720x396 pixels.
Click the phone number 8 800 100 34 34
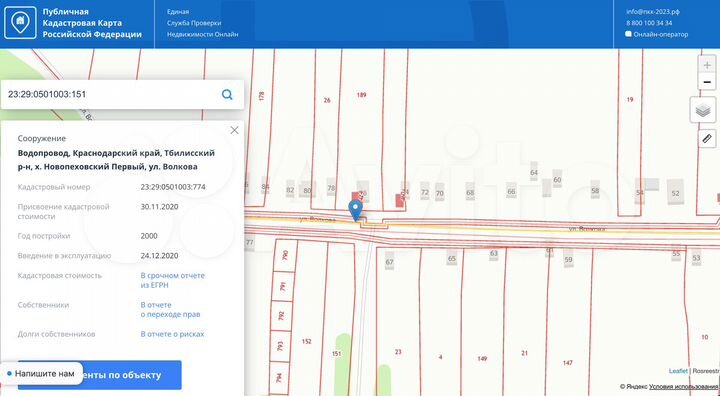click(649, 23)
